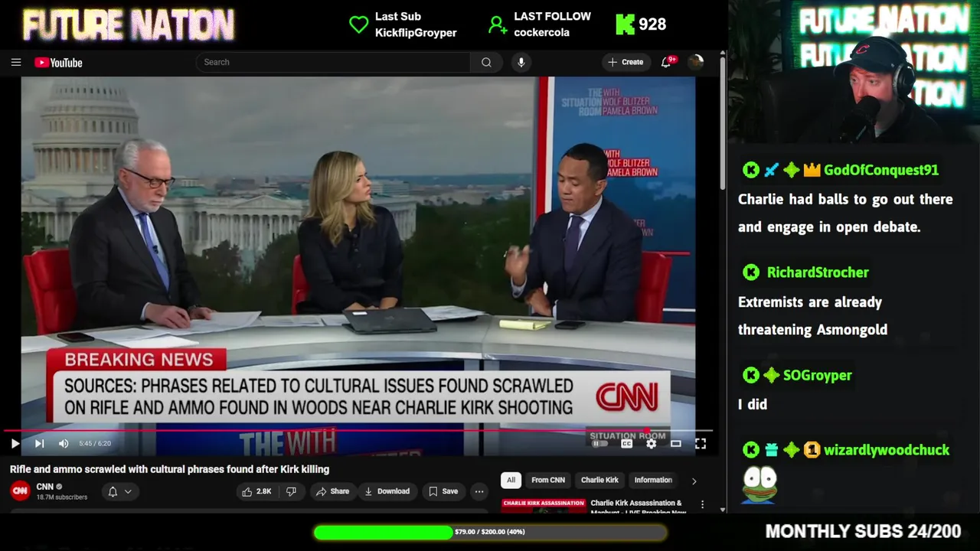This screenshot has width=980, height=551.
Task: Play the CNN video
Action: (15, 443)
